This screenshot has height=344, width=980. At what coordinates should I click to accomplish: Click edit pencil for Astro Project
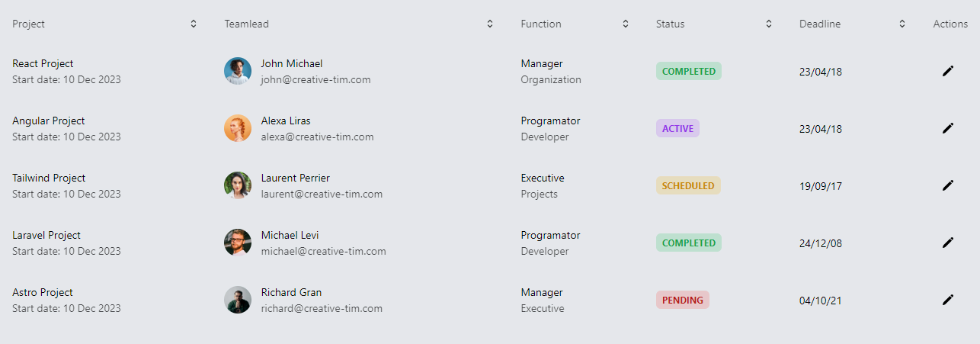click(948, 300)
